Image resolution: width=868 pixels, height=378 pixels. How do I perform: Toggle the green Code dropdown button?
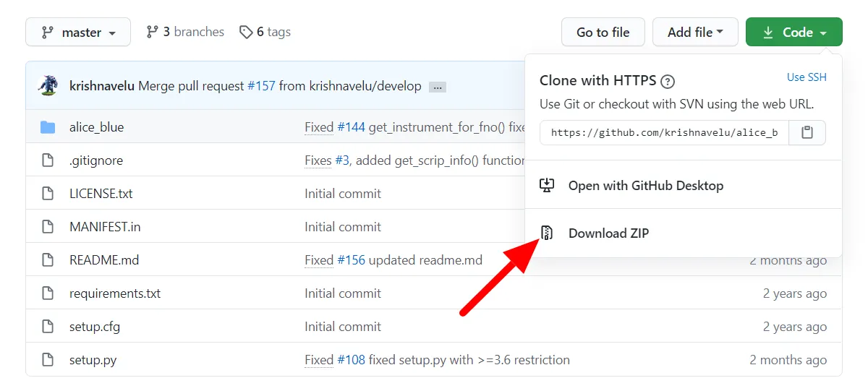tap(793, 33)
